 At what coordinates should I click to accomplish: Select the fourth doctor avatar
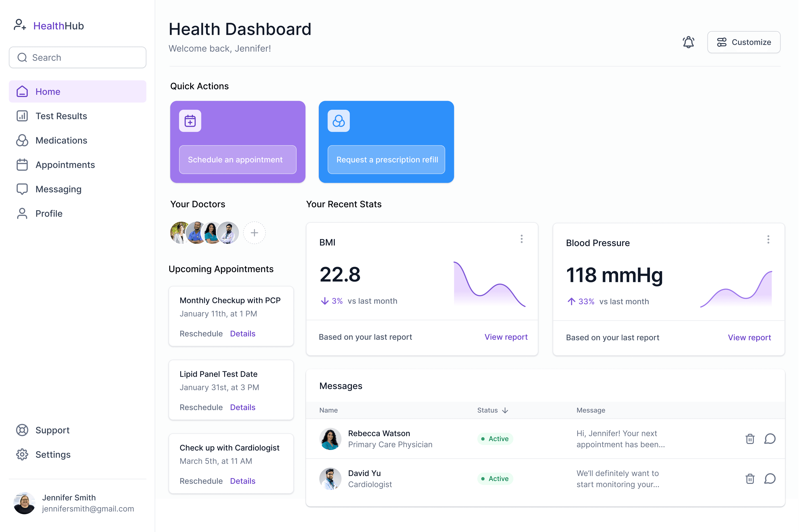click(228, 233)
